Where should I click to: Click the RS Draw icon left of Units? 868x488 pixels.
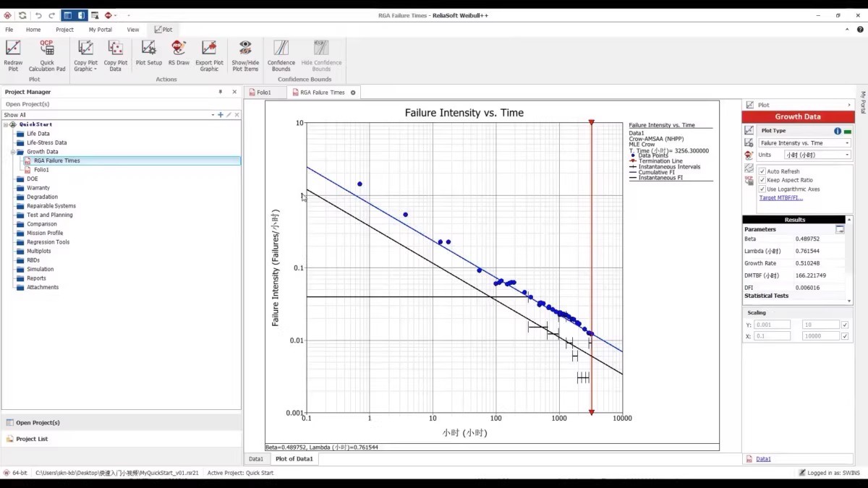tap(749, 155)
